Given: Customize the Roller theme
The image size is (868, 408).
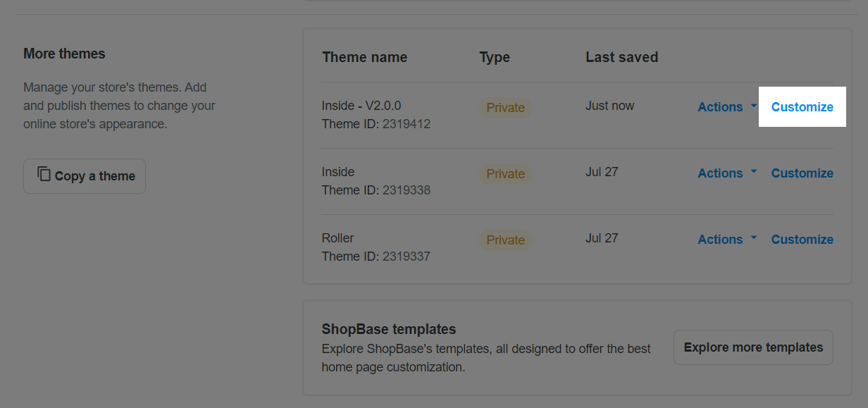Looking at the screenshot, I should click(802, 240).
